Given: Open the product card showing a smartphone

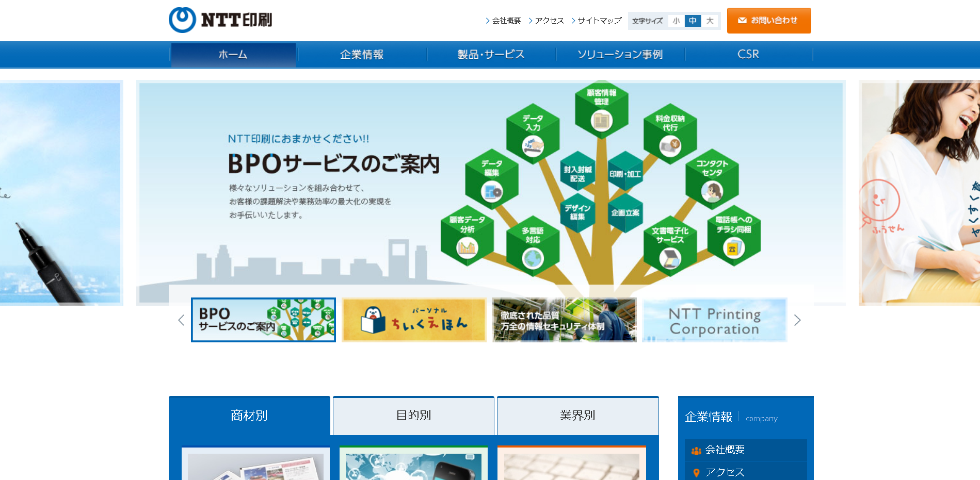Looking at the screenshot, I should pos(413,464).
